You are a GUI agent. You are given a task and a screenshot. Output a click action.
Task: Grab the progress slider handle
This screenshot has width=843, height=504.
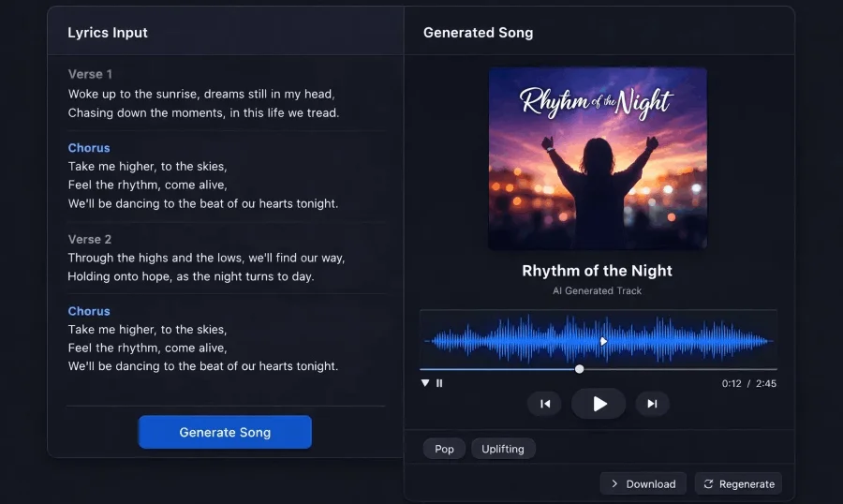coord(579,369)
